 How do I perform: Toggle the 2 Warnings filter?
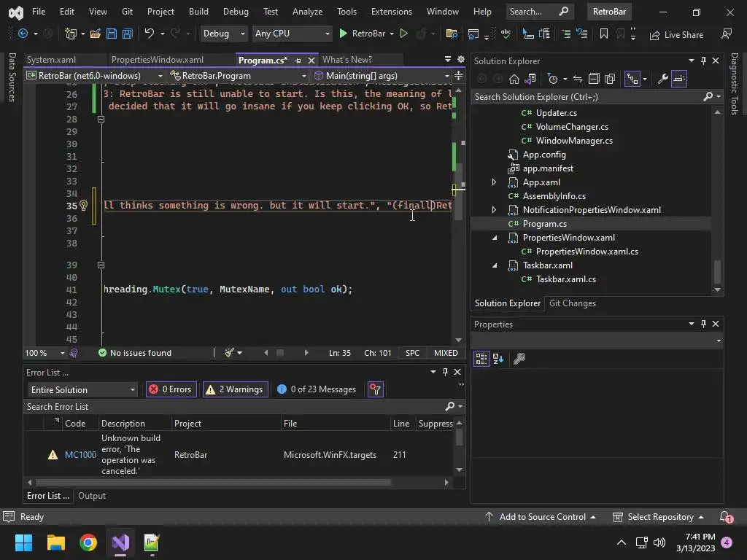236,389
